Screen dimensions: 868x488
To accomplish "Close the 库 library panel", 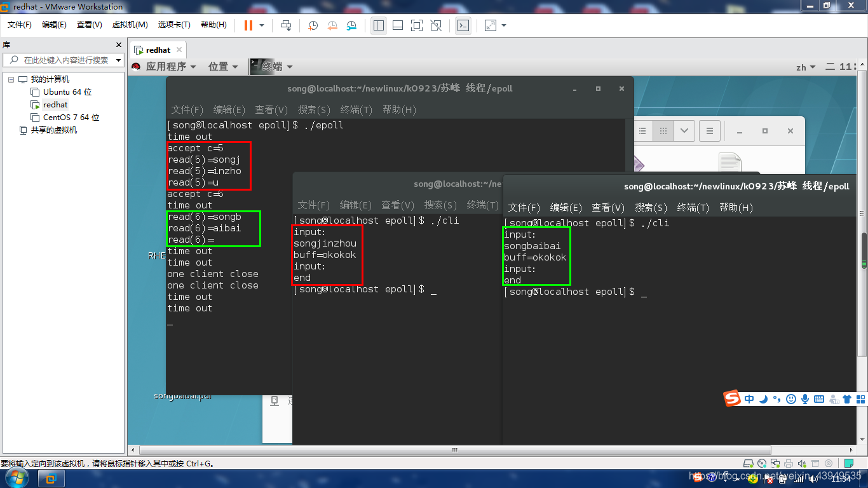I will click(118, 44).
